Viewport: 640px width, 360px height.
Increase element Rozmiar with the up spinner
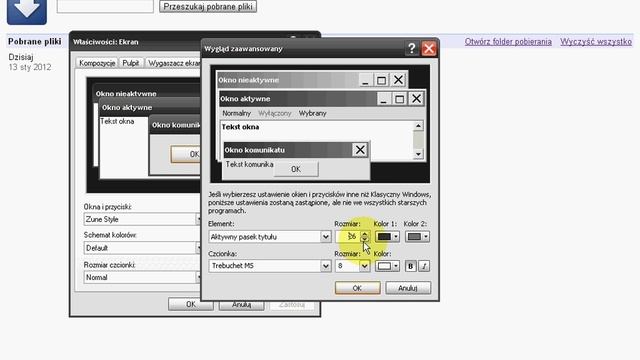[365, 234]
